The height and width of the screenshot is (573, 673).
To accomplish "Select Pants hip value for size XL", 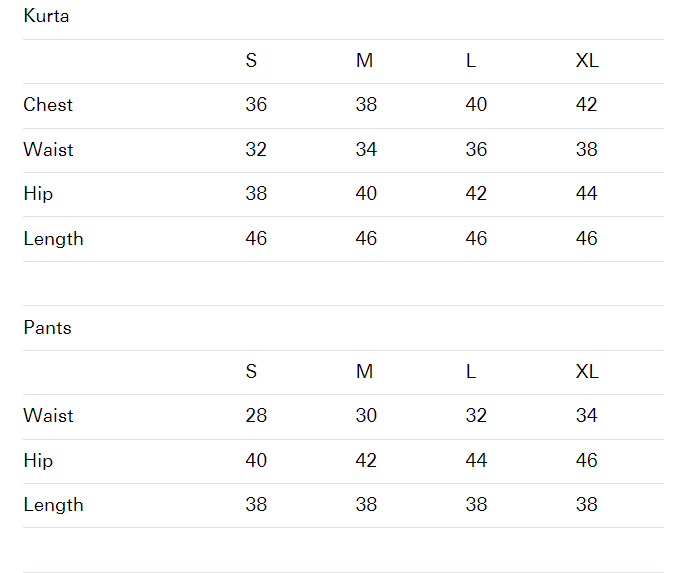I will tap(587, 460).
